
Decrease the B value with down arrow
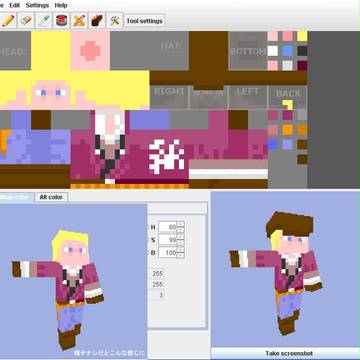(x=180, y=255)
